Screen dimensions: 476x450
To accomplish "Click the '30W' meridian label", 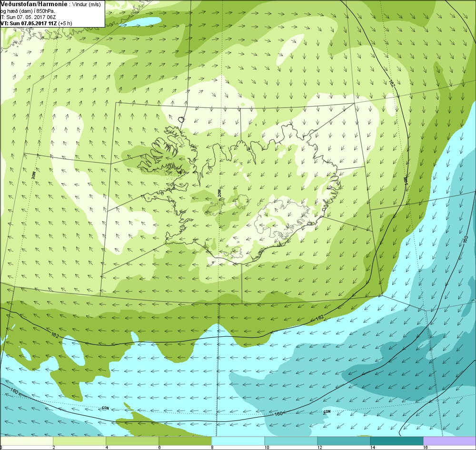I will pos(33,176).
